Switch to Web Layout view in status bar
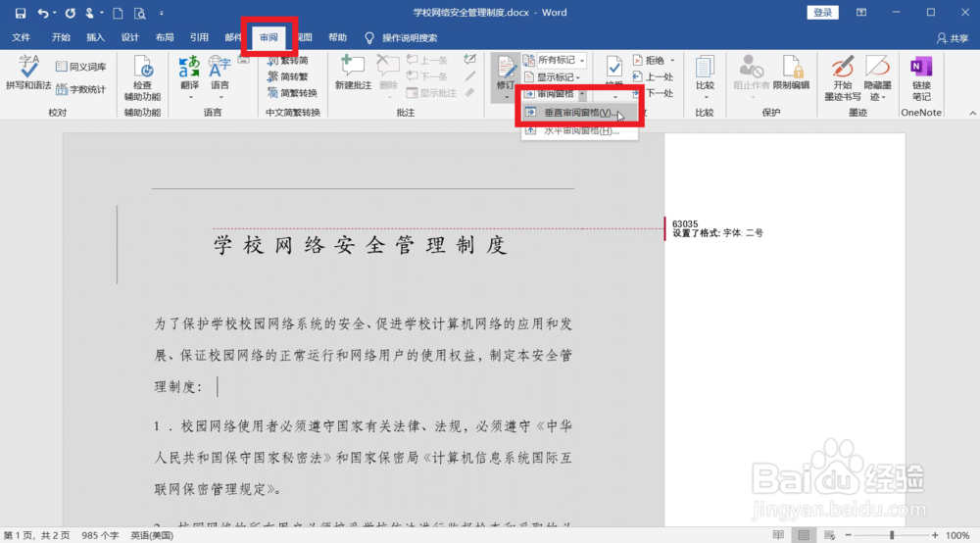This screenshot has width=980, height=543. (x=829, y=535)
